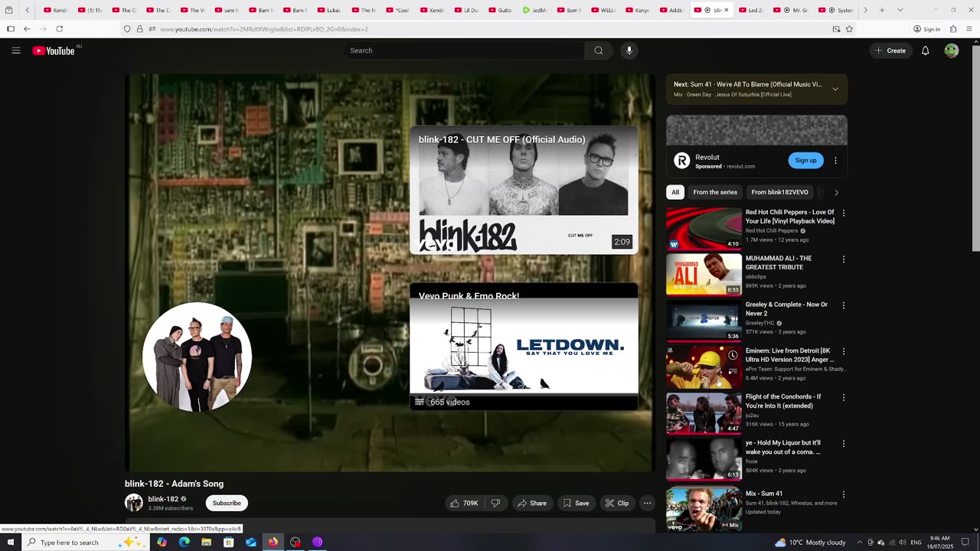Expand the list all tabs chevron
The width and height of the screenshot is (980, 551).
900,10
